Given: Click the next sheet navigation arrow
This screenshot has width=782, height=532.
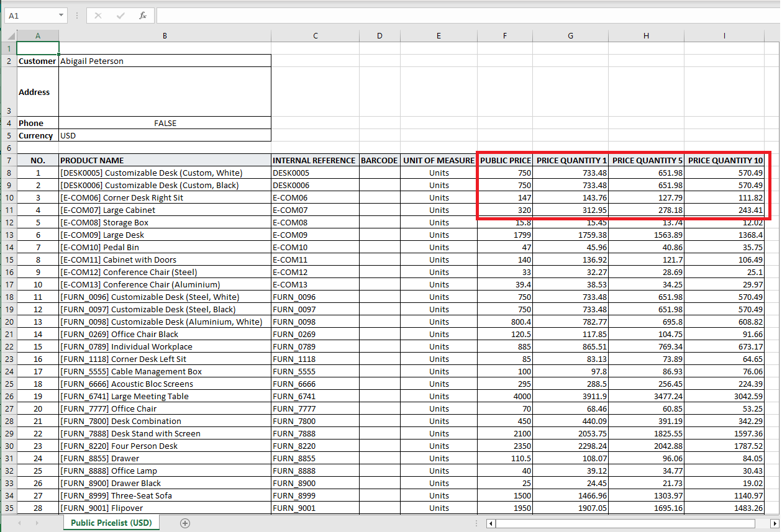Looking at the screenshot, I should pos(37,523).
